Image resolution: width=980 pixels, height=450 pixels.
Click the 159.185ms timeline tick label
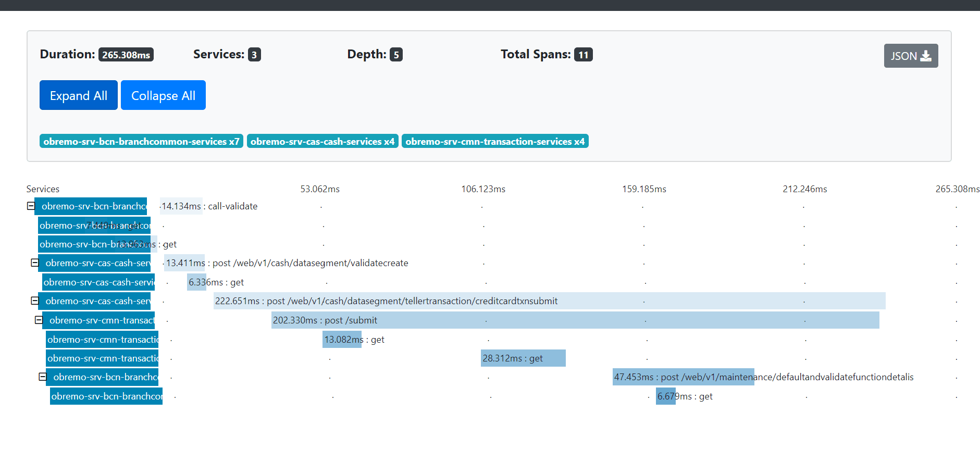pyautogui.click(x=644, y=189)
